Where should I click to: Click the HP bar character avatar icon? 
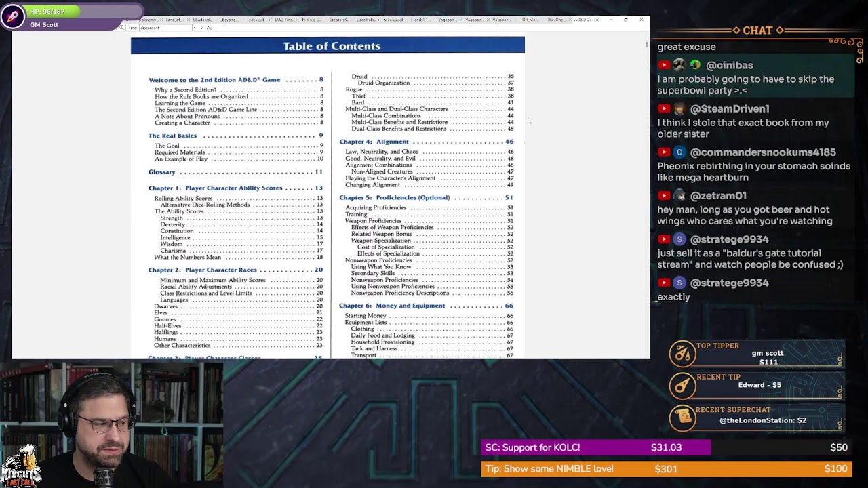click(x=13, y=16)
